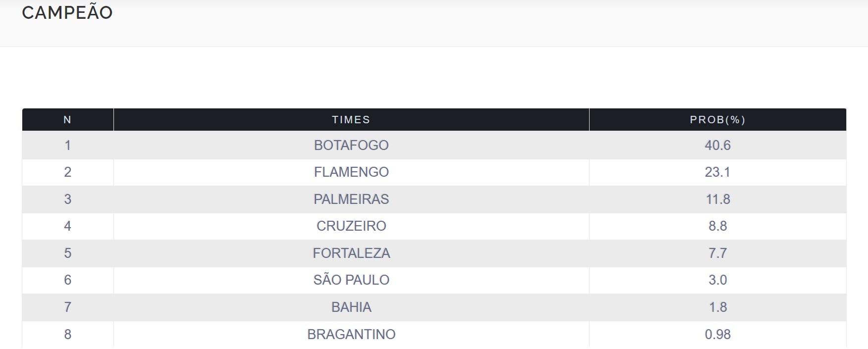Select the BRAGANTINO team name
This screenshot has height=349, width=868.
point(351,334)
